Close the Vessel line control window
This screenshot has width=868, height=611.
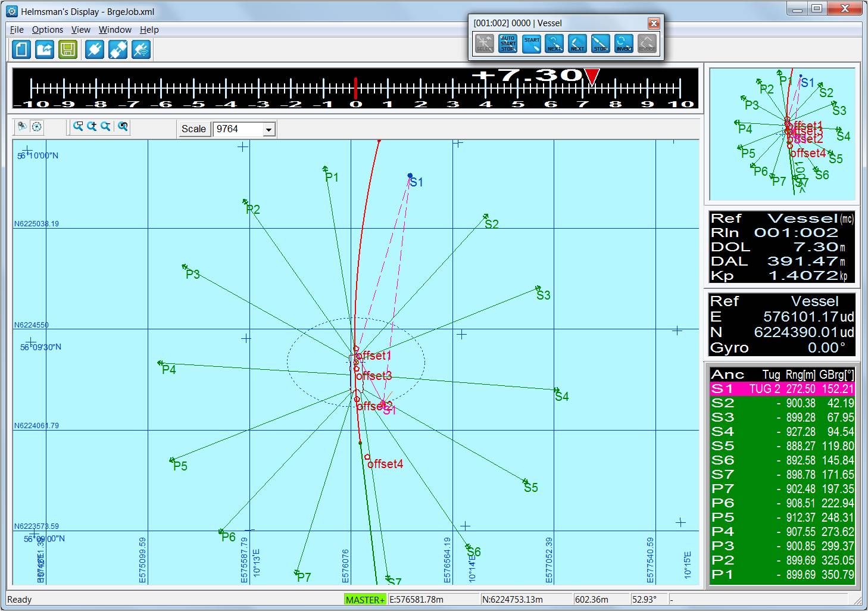pyautogui.click(x=654, y=23)
